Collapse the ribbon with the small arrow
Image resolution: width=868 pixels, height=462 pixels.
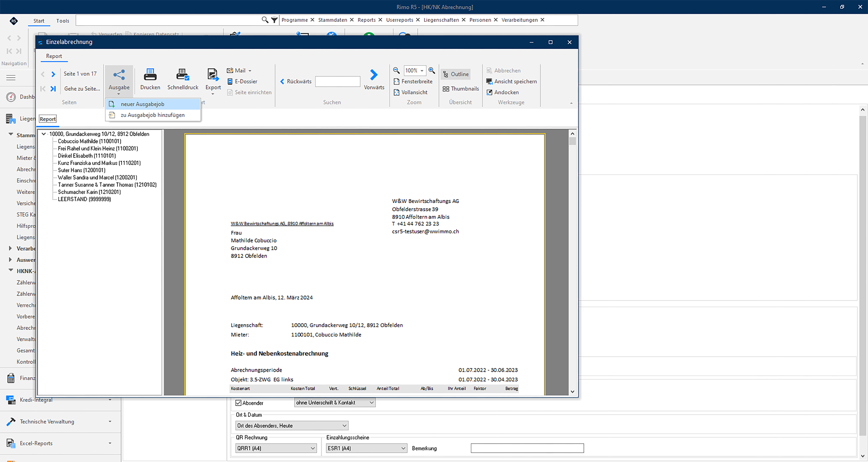point(571,103)
